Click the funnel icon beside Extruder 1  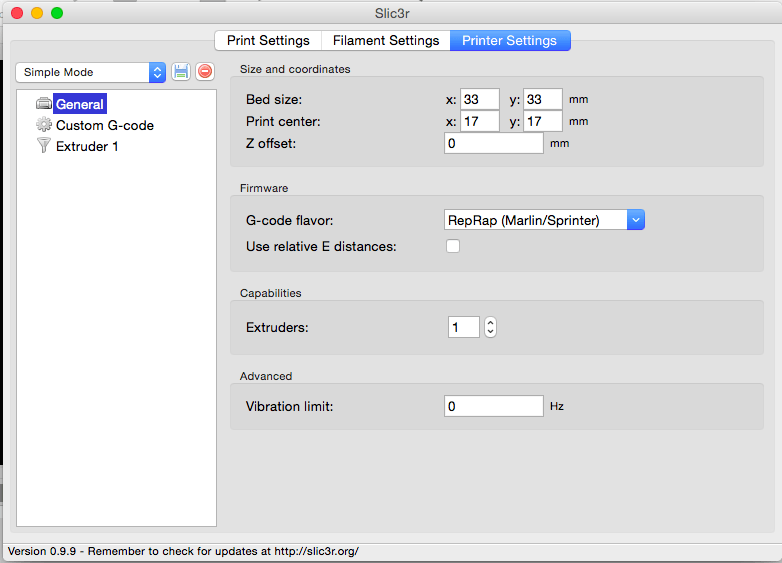[44, 146]
